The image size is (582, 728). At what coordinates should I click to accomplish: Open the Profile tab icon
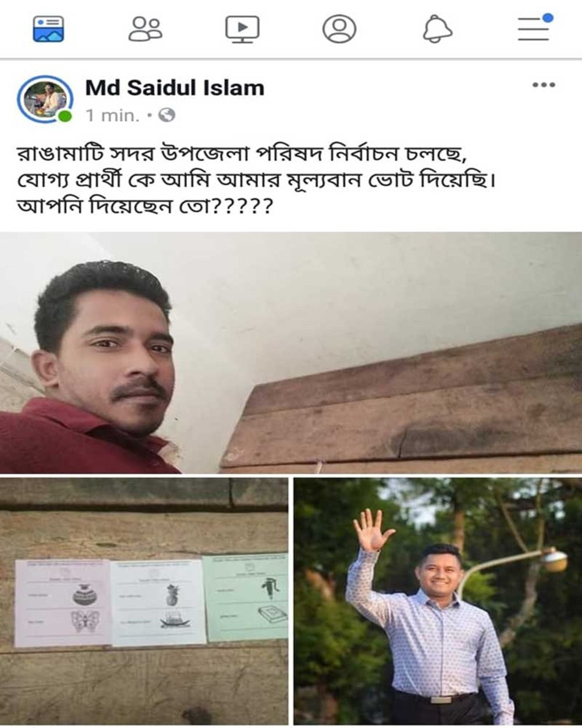pyautogui.click(x=339, y=29)
